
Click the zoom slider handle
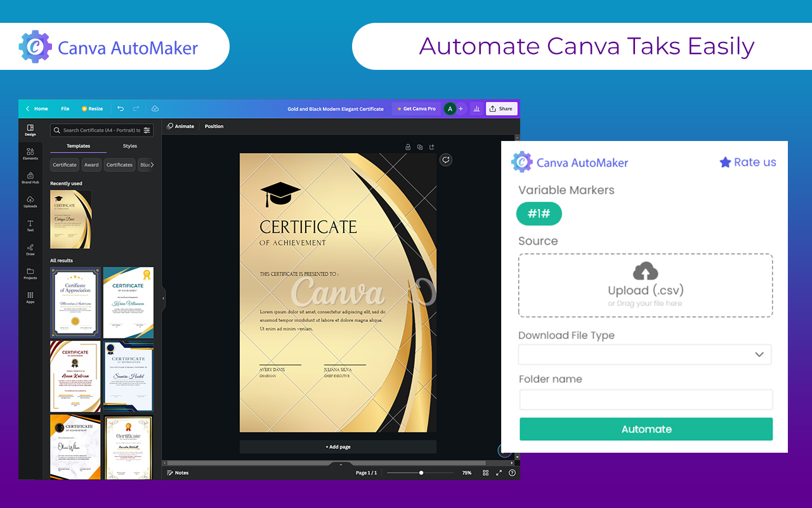coord(421,472)
